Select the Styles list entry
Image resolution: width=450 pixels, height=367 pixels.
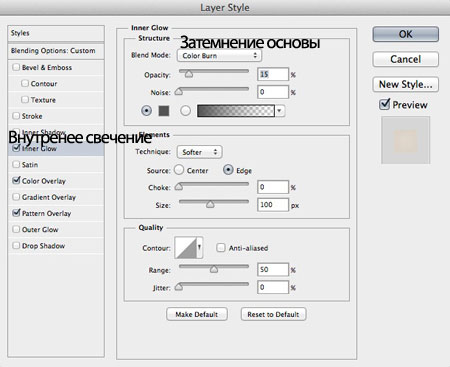coord(56,33)
